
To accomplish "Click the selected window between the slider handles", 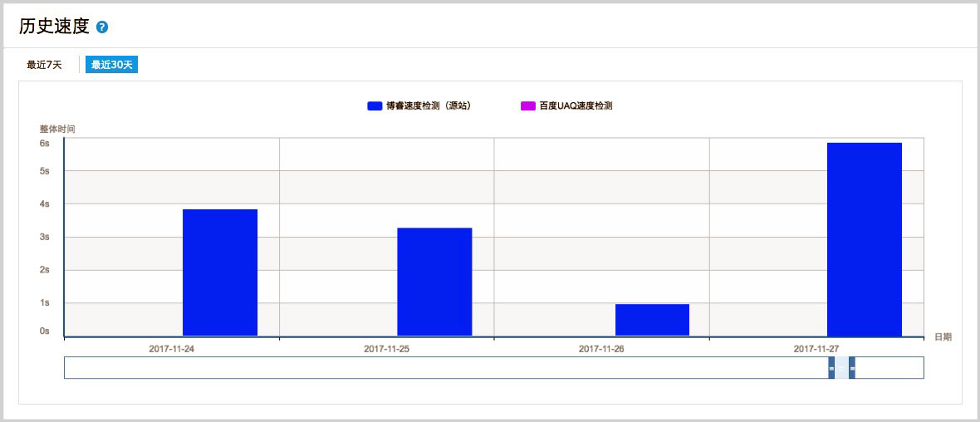I will click(x=842, y=368).
